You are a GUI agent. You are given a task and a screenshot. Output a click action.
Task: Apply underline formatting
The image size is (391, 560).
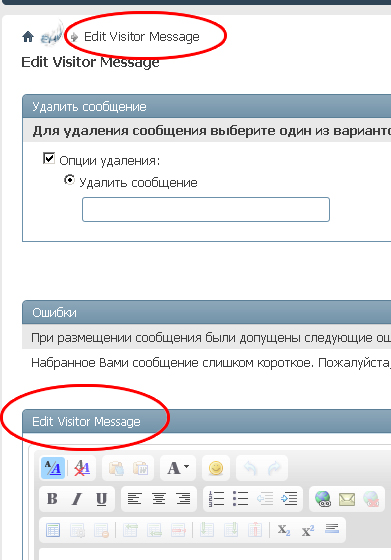click(x=101, y=499)
